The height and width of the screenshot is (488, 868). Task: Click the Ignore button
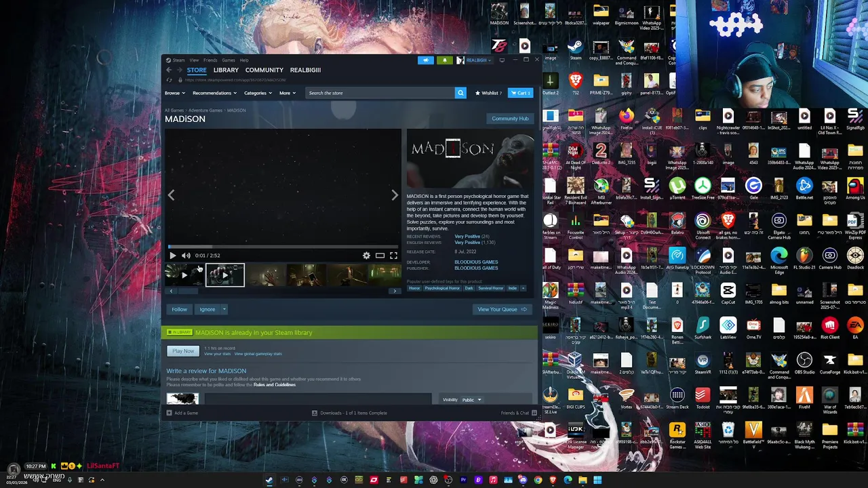click(x=208, y=310)
